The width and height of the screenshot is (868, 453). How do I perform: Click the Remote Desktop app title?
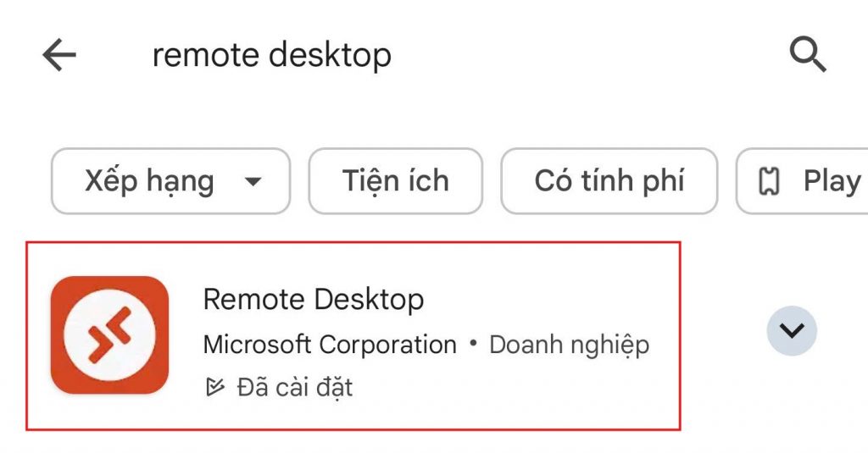[314, 299]
